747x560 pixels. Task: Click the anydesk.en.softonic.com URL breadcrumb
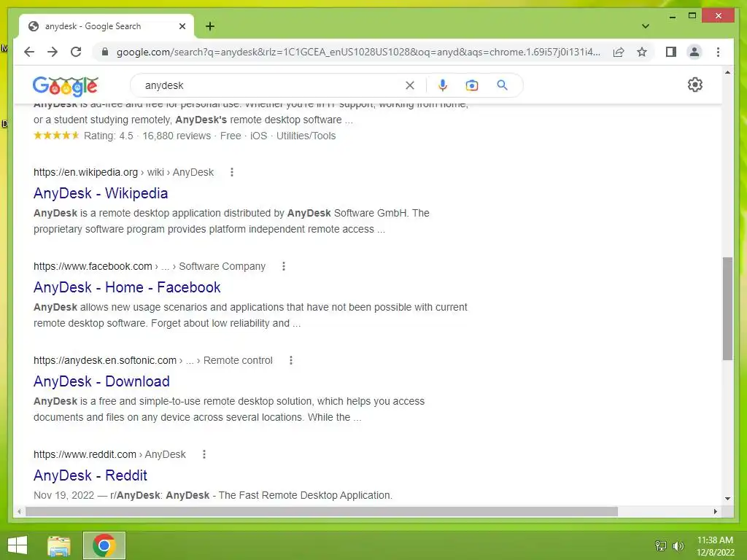pos(153,360)
